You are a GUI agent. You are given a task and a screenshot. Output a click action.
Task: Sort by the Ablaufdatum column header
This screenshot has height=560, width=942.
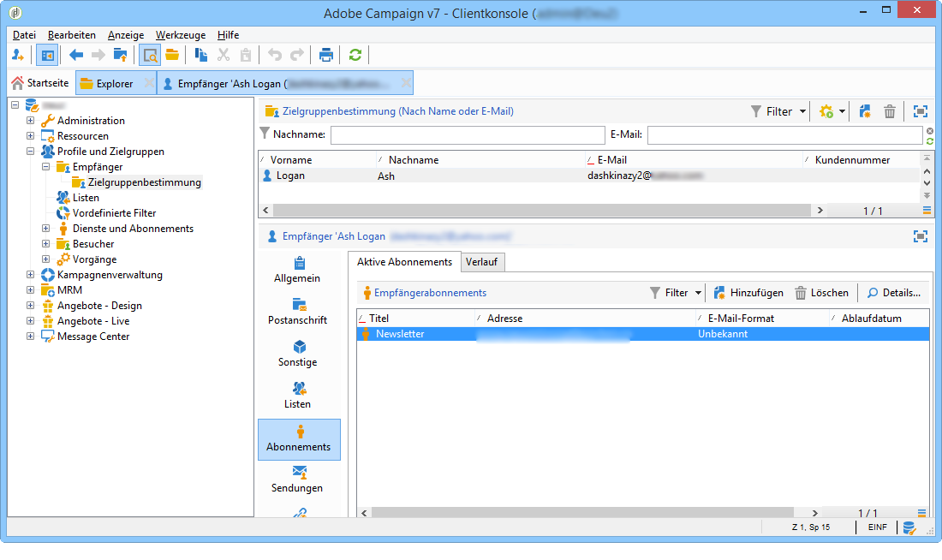[871, 319]
